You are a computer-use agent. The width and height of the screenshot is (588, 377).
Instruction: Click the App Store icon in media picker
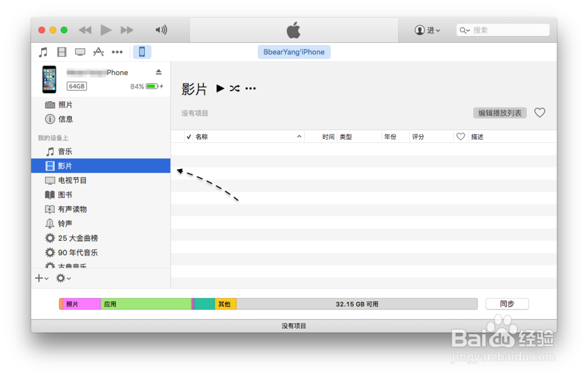tap(98, 52)
